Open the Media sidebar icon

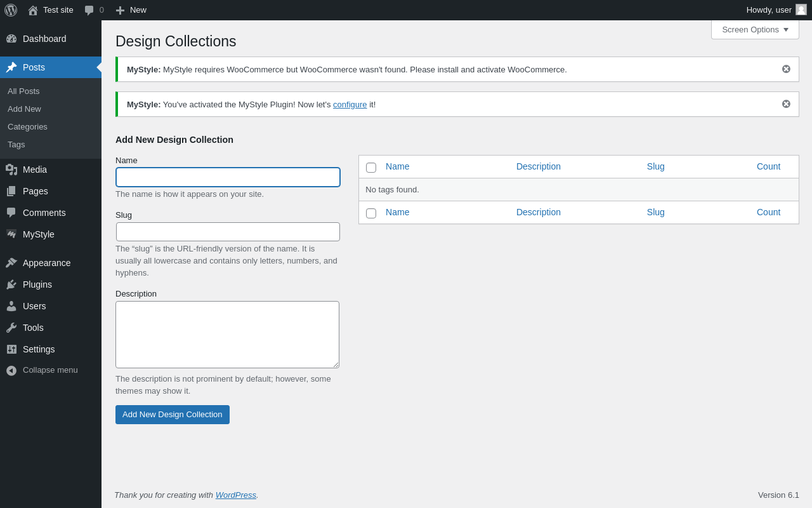(x=11, y=170)
